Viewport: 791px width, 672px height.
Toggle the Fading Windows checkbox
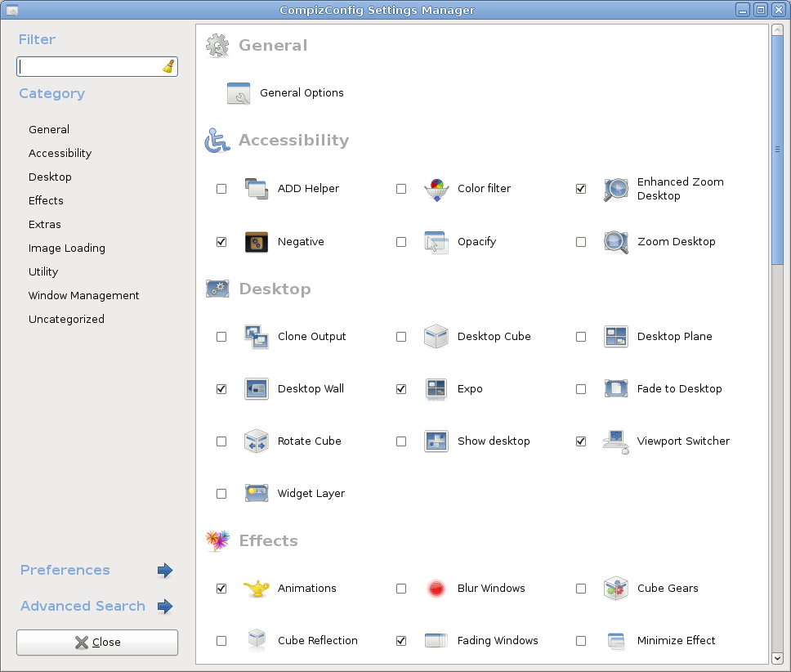click(401, 640)
